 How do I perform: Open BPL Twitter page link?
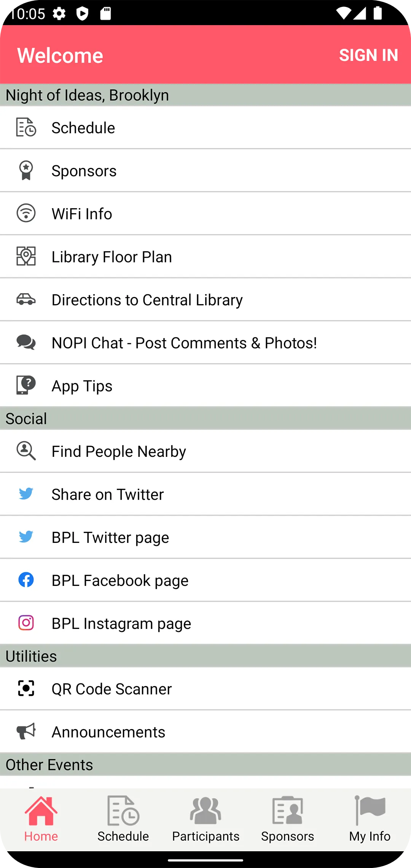tap(110, 538)
